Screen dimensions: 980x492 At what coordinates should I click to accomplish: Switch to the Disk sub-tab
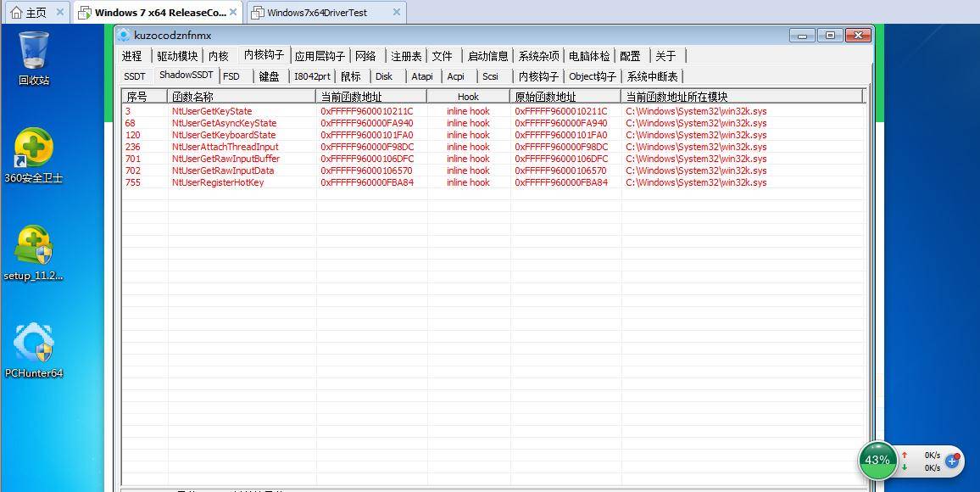(x=384, y=76)
